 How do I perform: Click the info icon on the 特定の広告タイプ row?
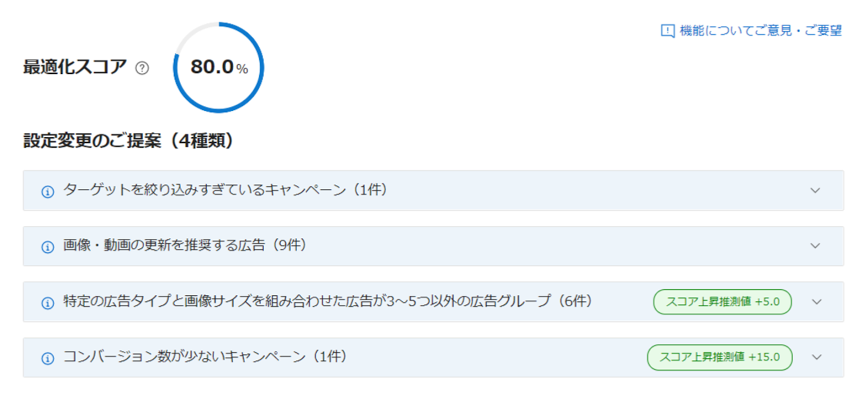click(x=48, y=303)
